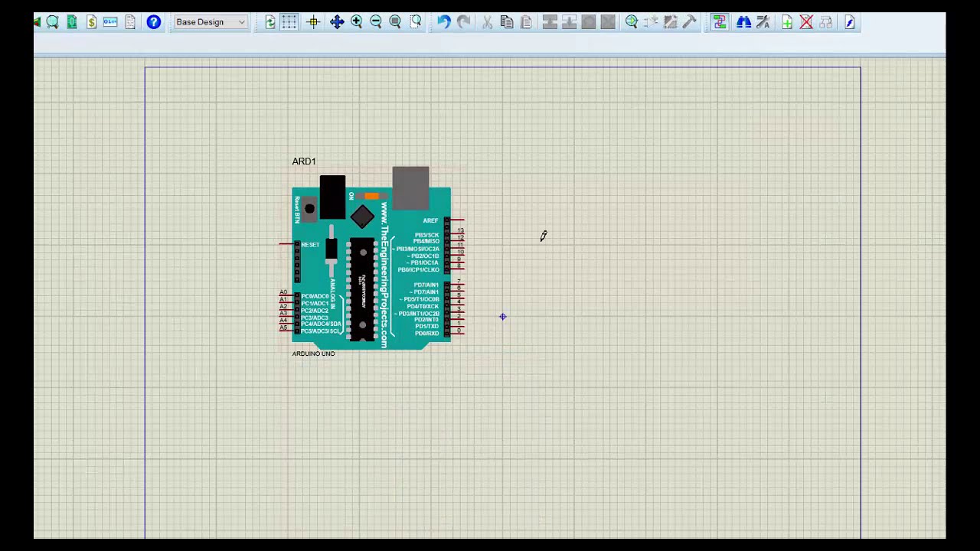
Task: Click the Make Device icon
Action: (x=651, y=22)
